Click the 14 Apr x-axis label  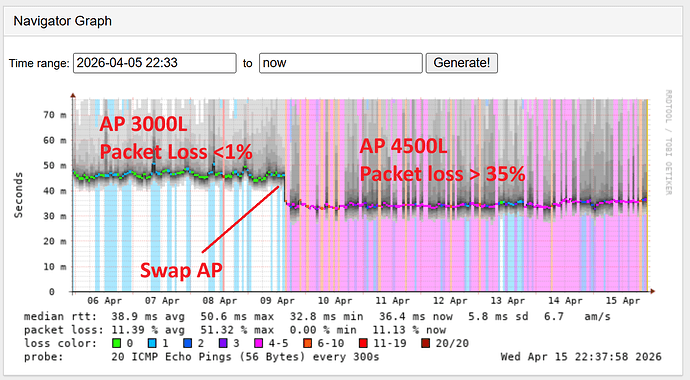click(565, 301)
